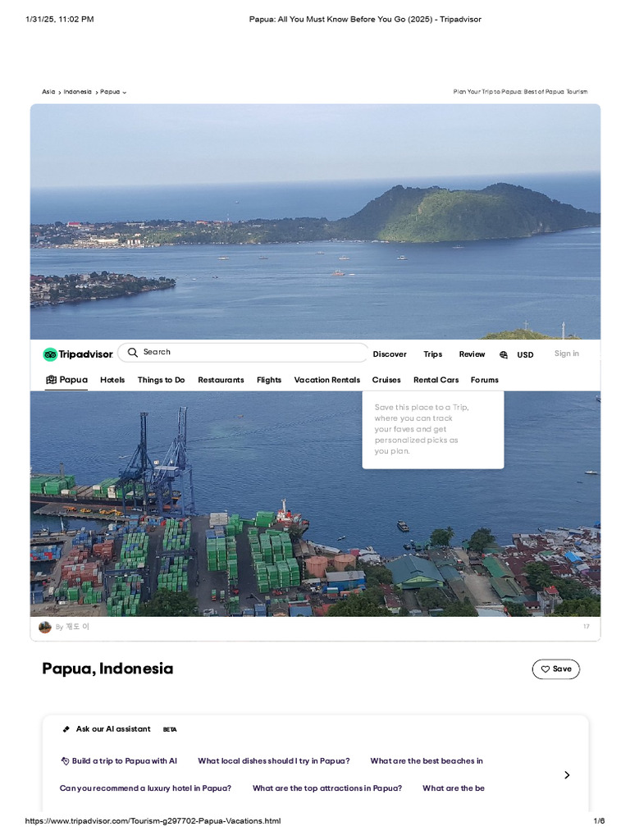
Task: Click the BETA label
Action: (170, 729)
